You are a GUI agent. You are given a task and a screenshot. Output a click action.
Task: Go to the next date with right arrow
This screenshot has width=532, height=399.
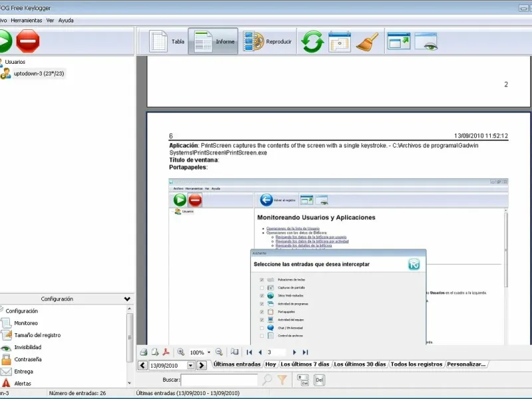point(201,365)
